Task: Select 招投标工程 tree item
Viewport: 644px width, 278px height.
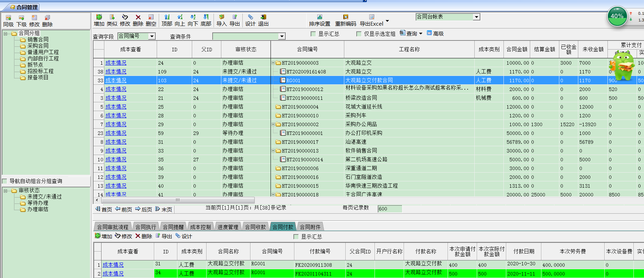Action: click(x=40, y=71)
